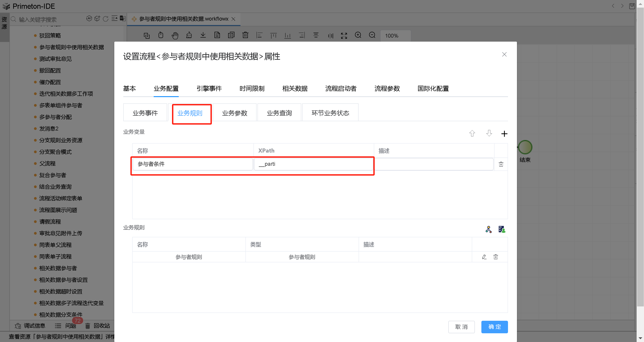The height and width of the screenshot is (342, 644).
Task: Click the fit-to-screen expand icon
Action: (x=344, y=36)
